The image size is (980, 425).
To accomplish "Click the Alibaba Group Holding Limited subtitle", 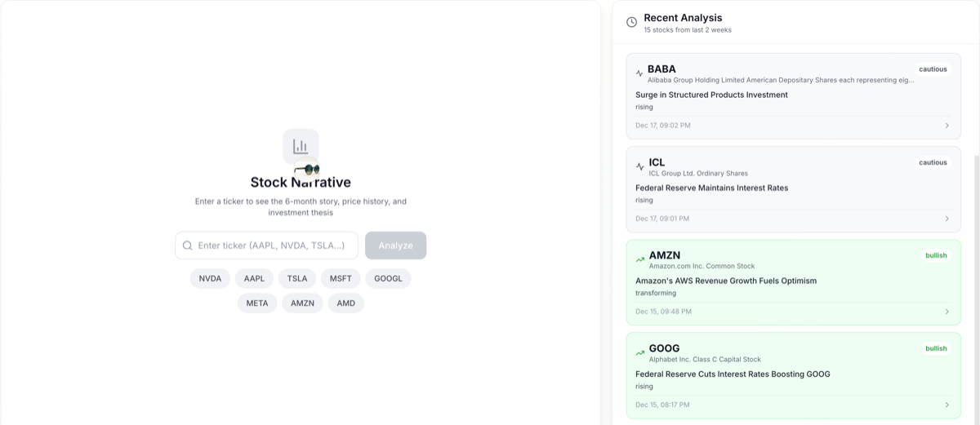I will tap(781, 80).
